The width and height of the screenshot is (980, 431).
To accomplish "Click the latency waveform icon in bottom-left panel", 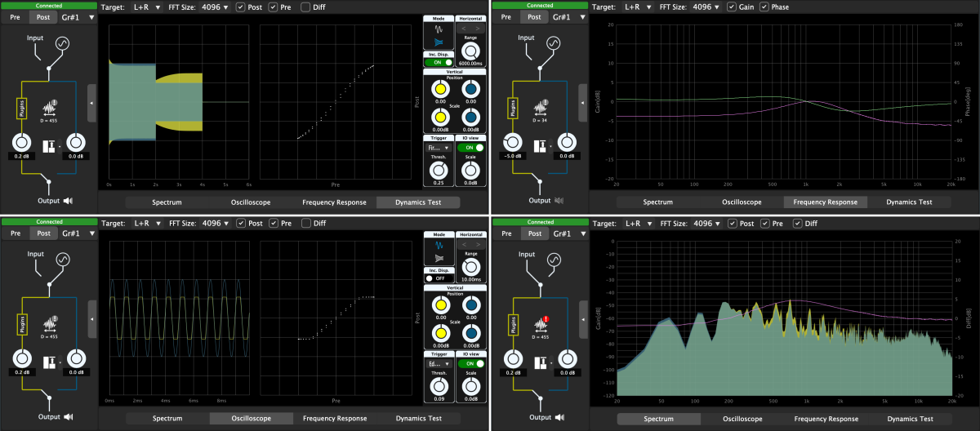I will pos(51,324).
